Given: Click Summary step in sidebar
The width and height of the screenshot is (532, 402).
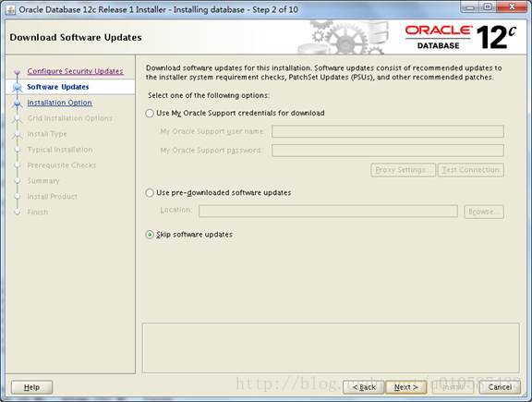Looking at the screenshot, I should click(x=43, y=180).
